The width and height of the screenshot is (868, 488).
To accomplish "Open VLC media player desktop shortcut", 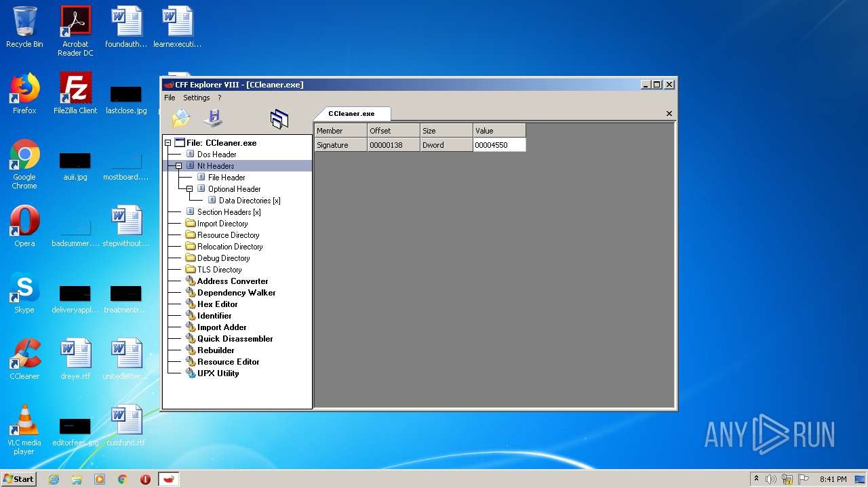I will click(x=24, y=430).
